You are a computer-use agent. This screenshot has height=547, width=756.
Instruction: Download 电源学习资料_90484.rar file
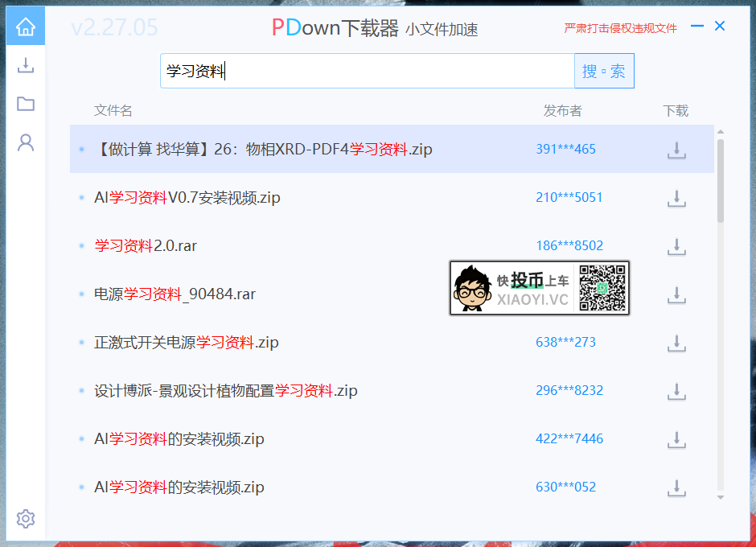click(676, 294)
